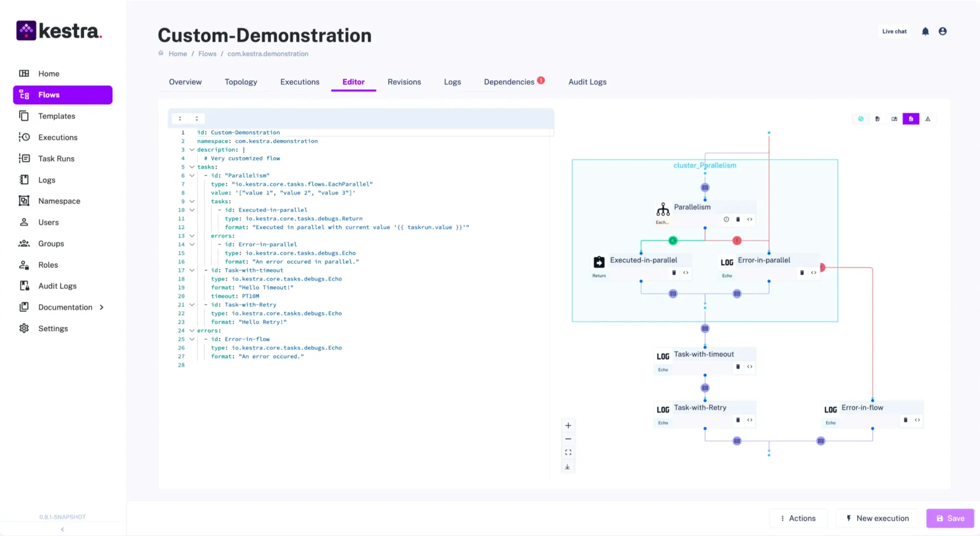Open source for Error-in-flow task
This screenshot has width=980, height=536.
click(x=917, y=420)
